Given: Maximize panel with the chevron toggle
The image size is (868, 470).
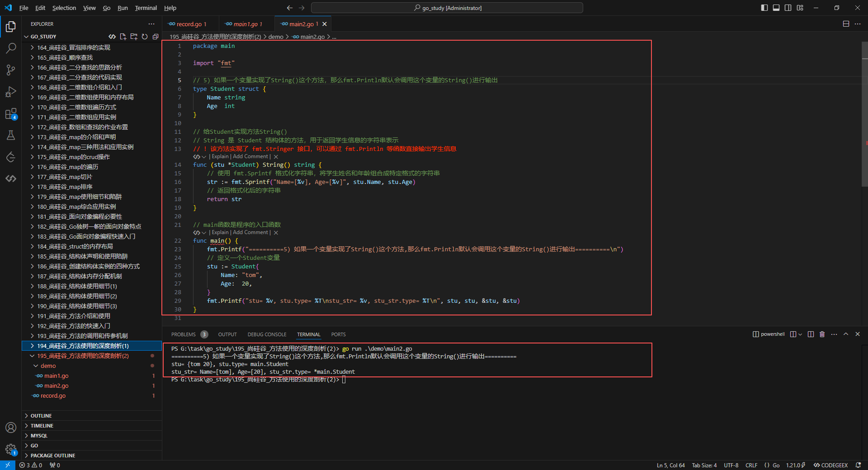Looking at the screenshot, I should point(846,334).
